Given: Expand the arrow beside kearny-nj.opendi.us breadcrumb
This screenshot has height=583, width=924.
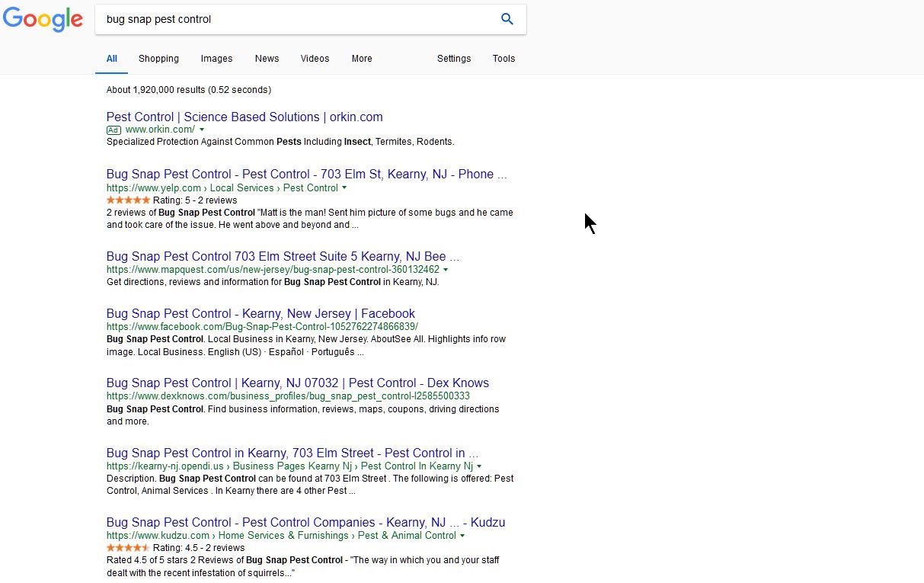Looking at the screenshot, I should pos(479,466).
